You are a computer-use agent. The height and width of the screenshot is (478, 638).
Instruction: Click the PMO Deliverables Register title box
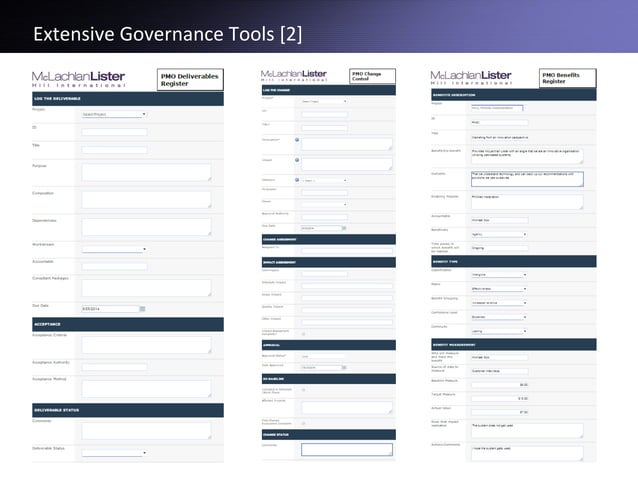coord(190,80)
